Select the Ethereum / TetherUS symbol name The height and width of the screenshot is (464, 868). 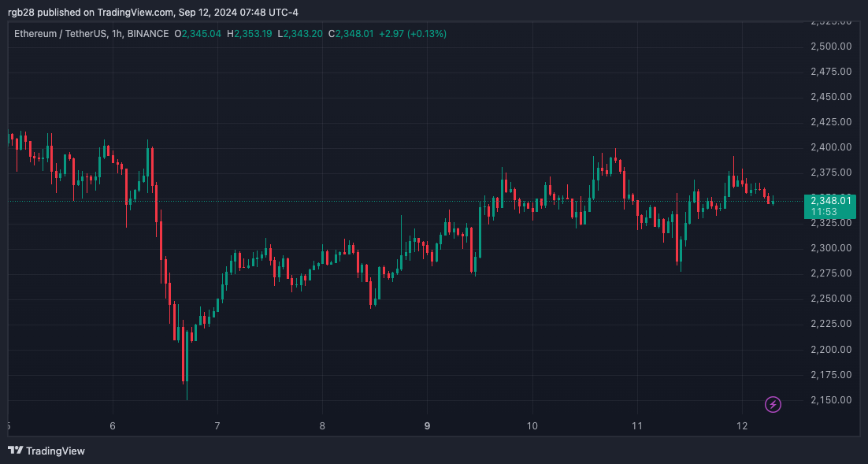61,34
